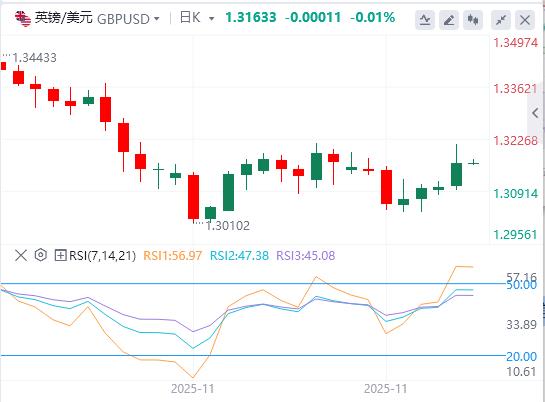Screen dimensions: 545x402
Task: Click the 1.30102 low price marker
Action: 228,226
